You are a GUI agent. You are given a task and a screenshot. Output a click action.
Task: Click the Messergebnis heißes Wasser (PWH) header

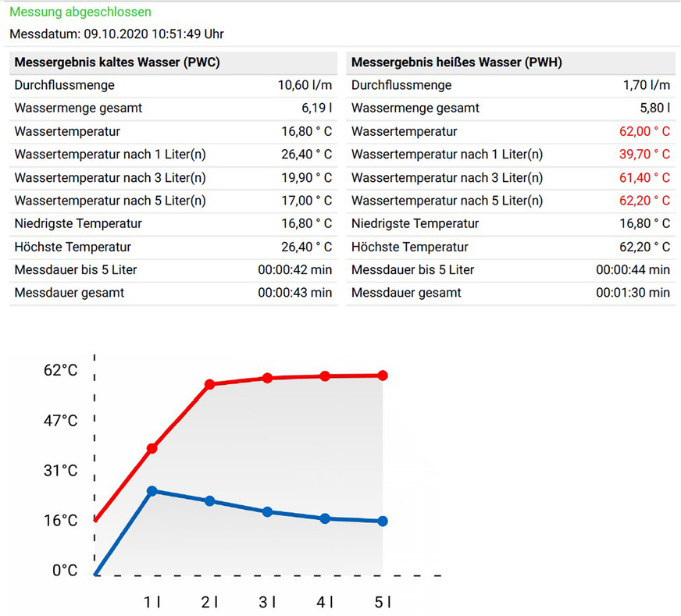click(x=458, y=62)
